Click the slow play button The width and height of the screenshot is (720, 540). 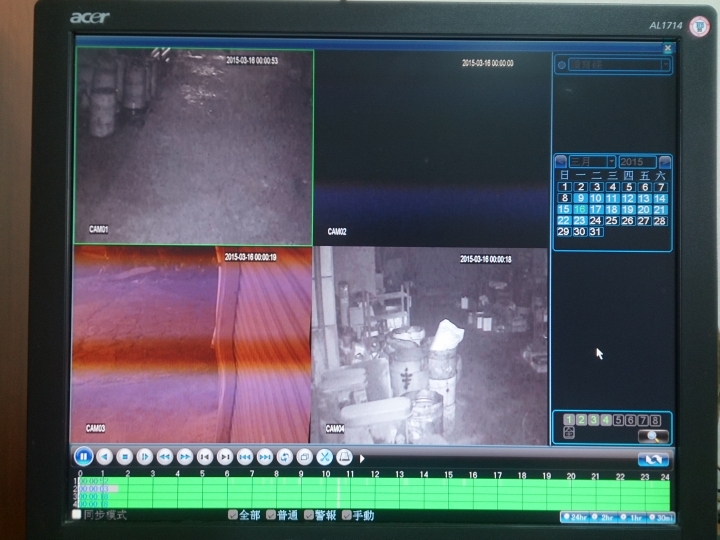(x=145, y=457)
